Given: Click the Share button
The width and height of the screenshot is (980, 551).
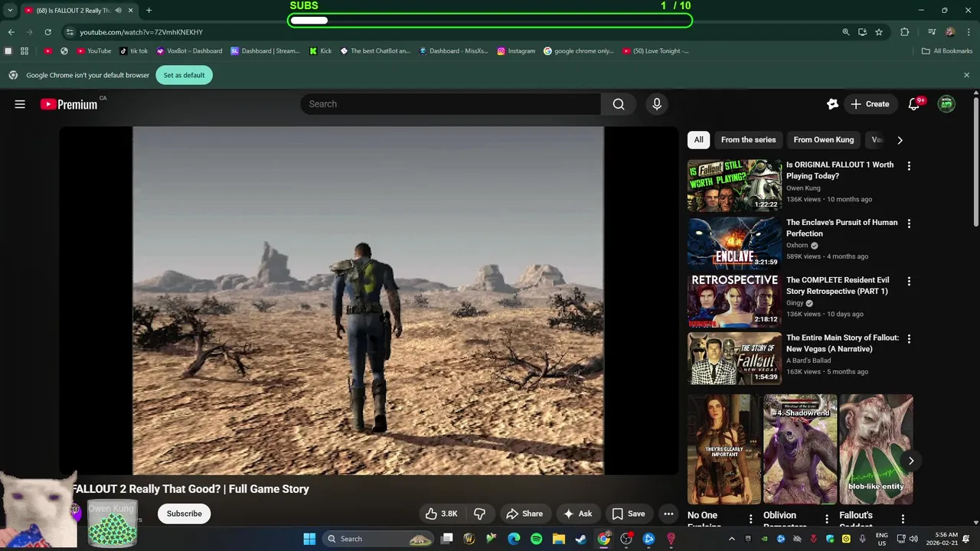Looking at the screenshot, I should (524, 514).
